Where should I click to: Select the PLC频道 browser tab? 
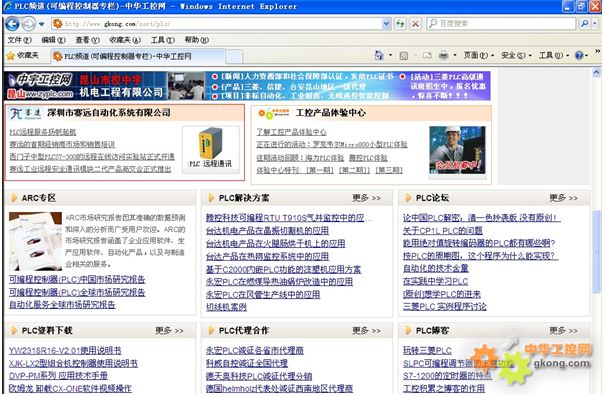[137, 56]
